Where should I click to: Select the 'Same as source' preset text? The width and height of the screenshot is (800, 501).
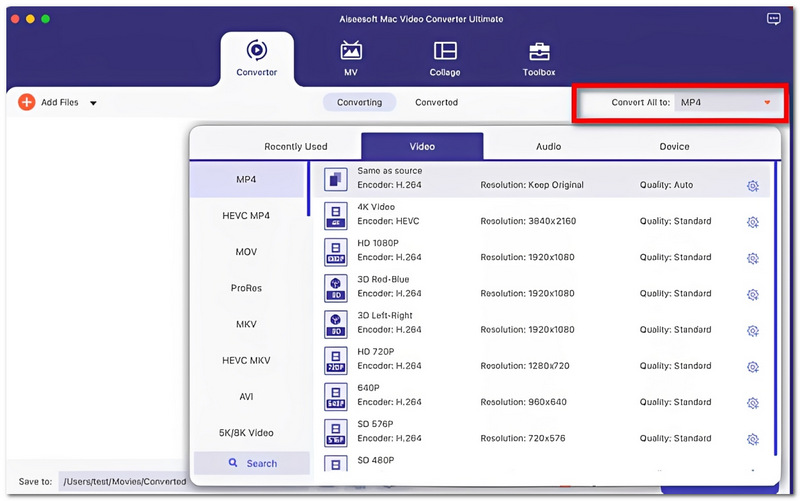[390, 171]
